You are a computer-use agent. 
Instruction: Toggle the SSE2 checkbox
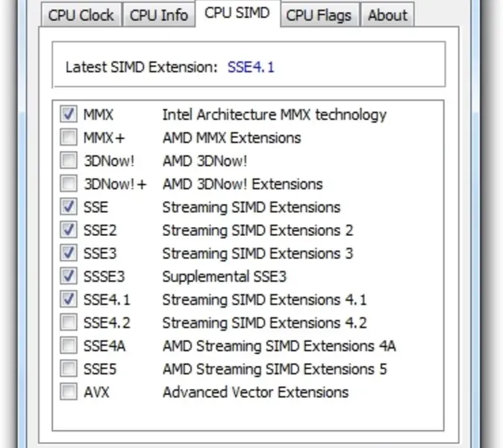pyautogui.click(x=69, y=230)
